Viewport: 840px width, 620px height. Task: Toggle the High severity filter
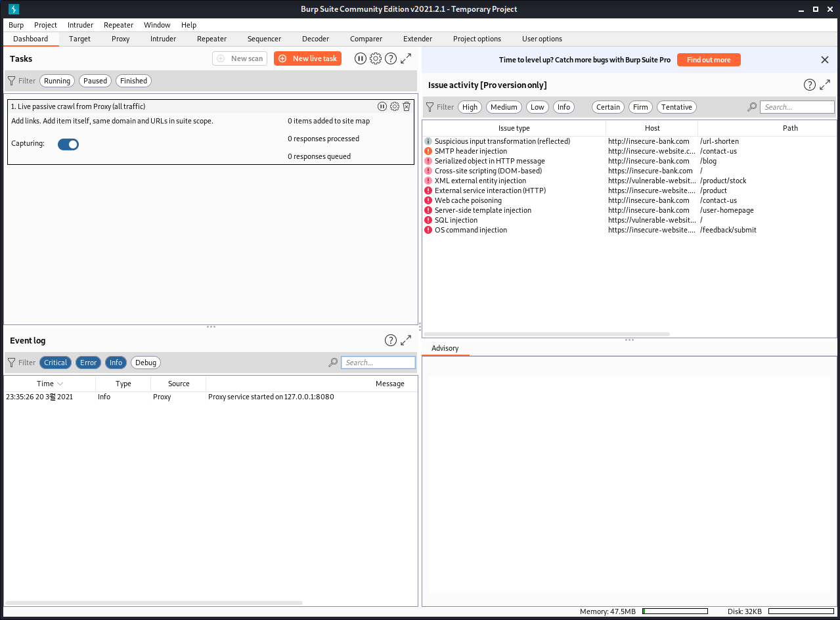click(470, 107)
